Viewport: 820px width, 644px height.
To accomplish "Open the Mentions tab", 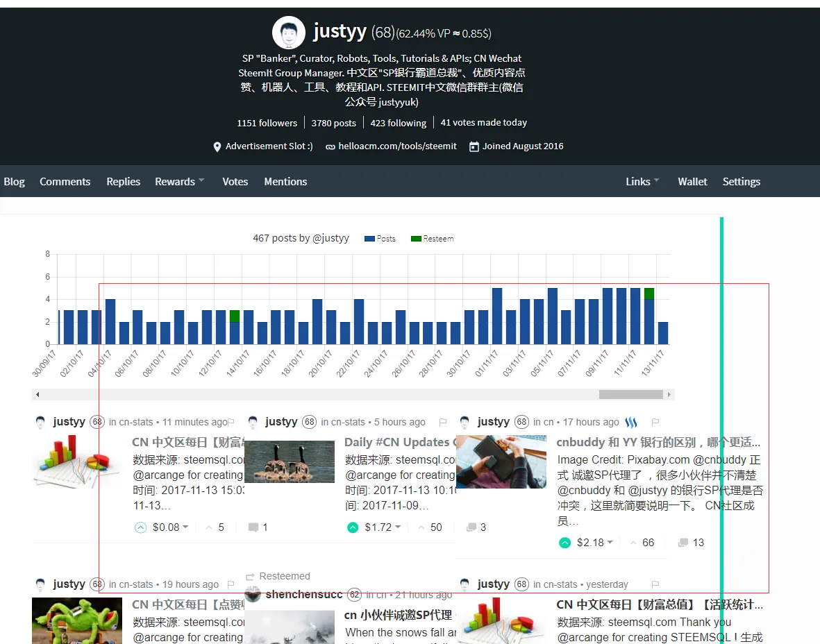I will coord(285,181).
